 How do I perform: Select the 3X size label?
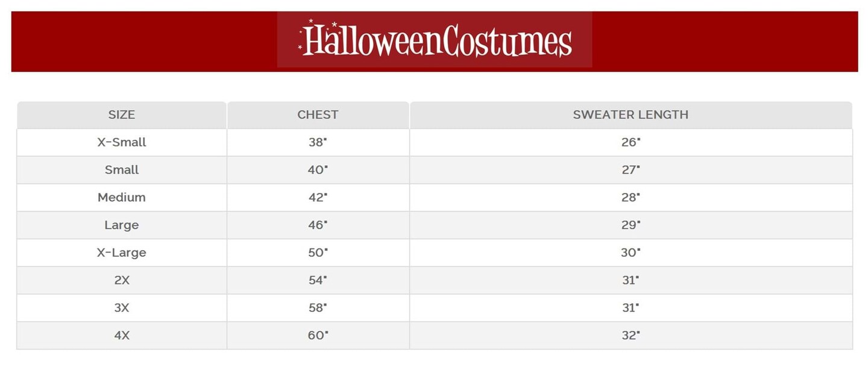coord(122,308)
